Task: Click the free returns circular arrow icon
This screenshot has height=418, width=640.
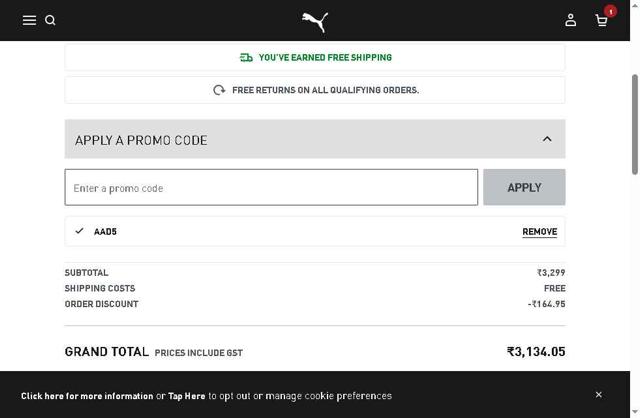Action: [219, 90]
